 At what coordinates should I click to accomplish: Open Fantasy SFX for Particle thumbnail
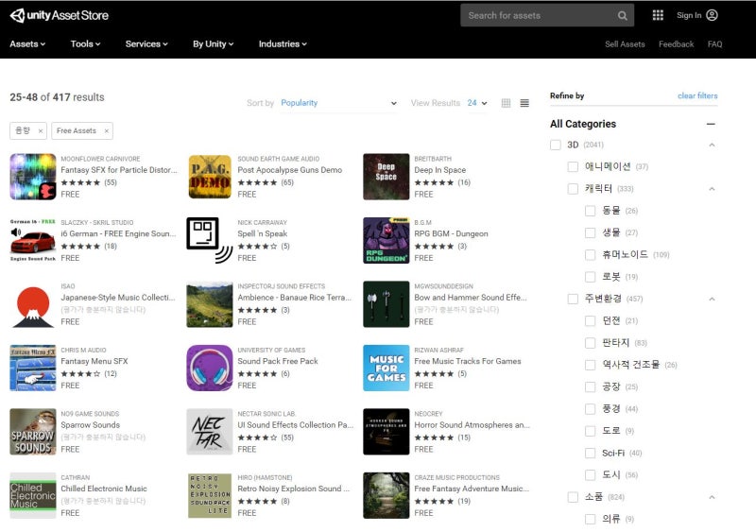(x=33, y=177)
